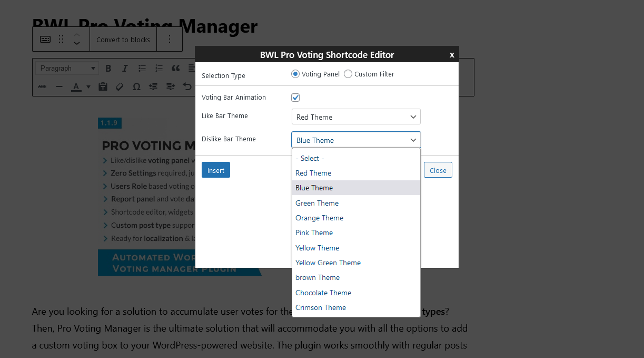Open the Paragraph style dropdown
The height and width of the screenshot is (358, 644).
[x=67, y=67]
